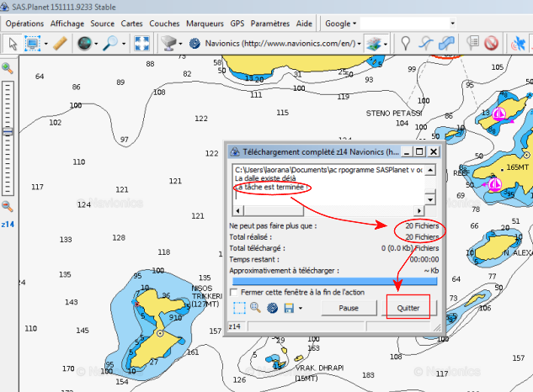Open the Cartes menu
This screenshot has width=533, height=392.
point(131,24)
